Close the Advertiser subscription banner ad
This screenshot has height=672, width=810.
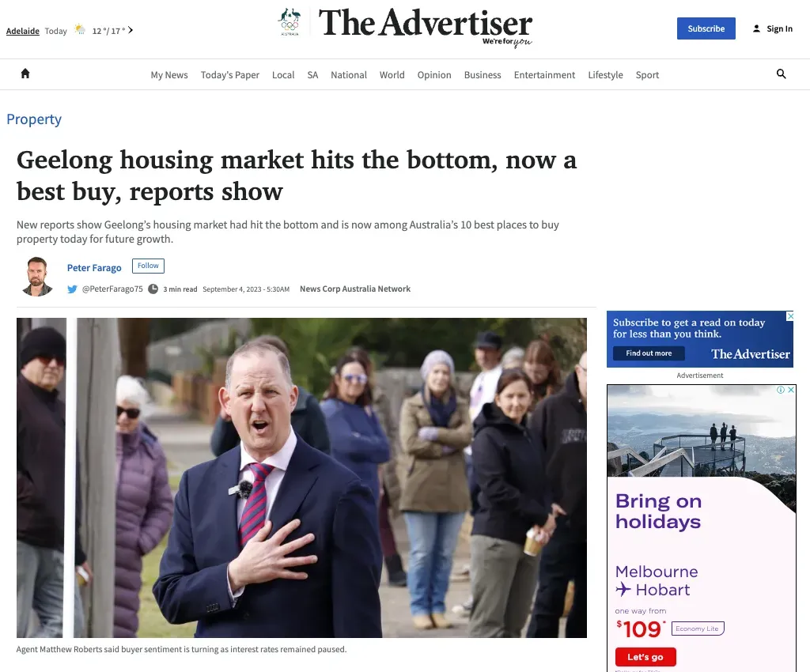[789, 316]
